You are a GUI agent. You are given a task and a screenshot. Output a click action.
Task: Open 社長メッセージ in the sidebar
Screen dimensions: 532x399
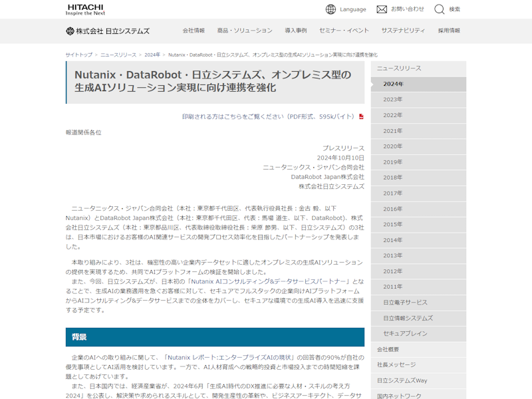396,364
